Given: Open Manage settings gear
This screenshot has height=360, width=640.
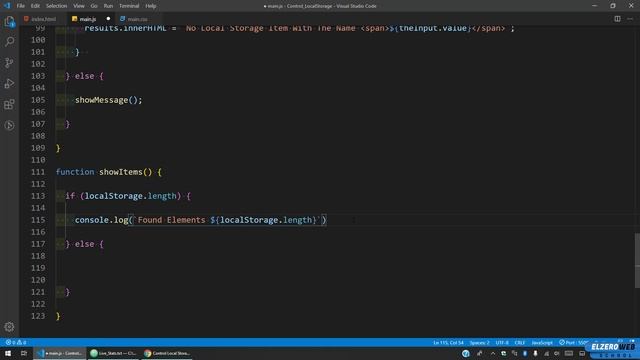Looking at the screenshot, I should [9, 327].
